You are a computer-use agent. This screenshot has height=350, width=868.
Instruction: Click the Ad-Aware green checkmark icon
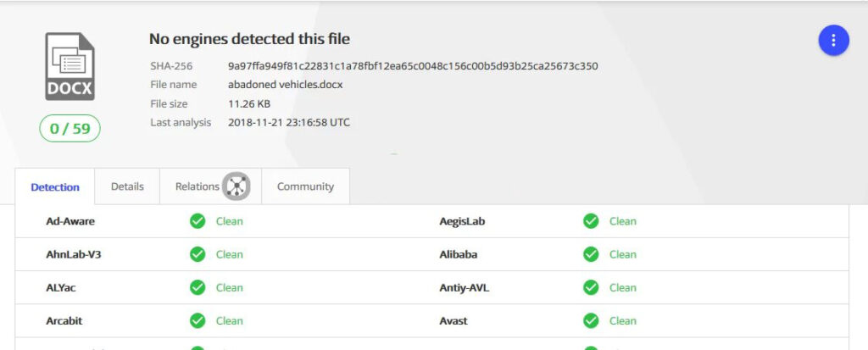click(198, 221)
